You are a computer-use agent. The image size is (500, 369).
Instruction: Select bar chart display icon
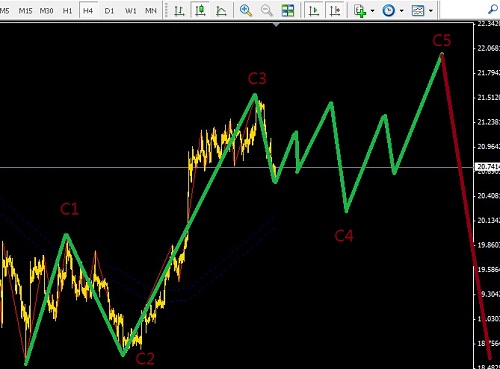coord(179,11)
